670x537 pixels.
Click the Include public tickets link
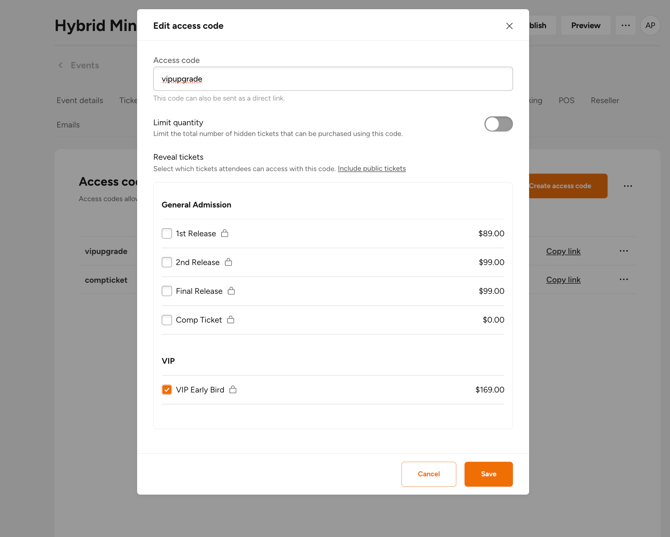point(371,169)
